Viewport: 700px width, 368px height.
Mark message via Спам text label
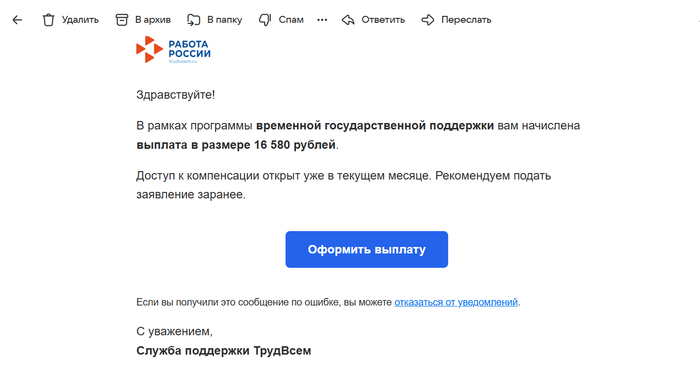click(x=291, y=20)
